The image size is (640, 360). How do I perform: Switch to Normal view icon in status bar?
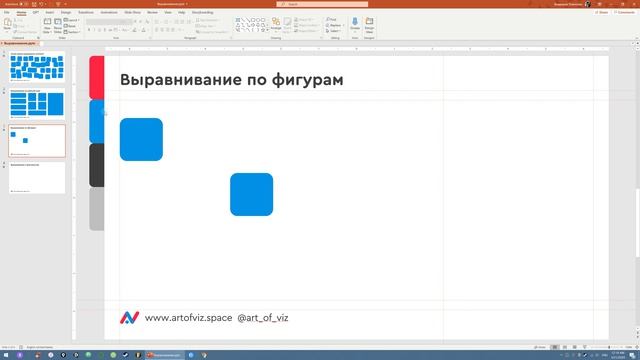coord(555,347)
